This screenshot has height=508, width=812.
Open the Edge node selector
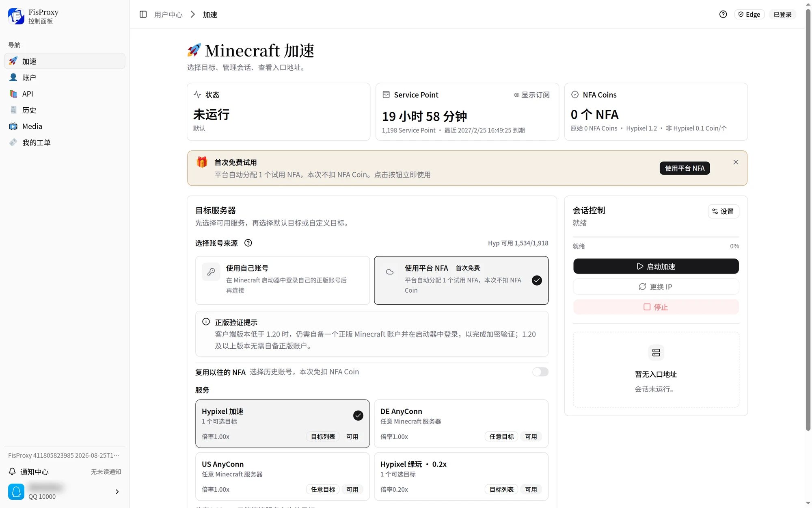[x=749, y=14]
